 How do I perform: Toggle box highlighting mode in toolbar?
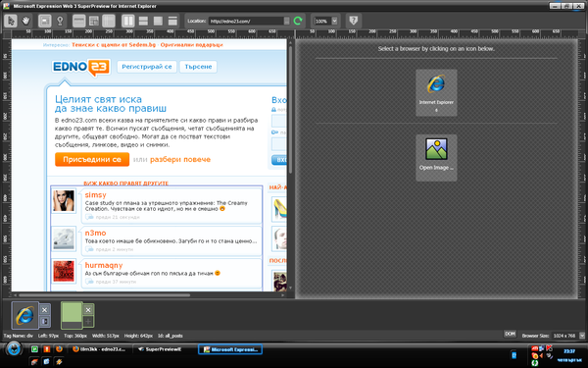click(45, 21)
